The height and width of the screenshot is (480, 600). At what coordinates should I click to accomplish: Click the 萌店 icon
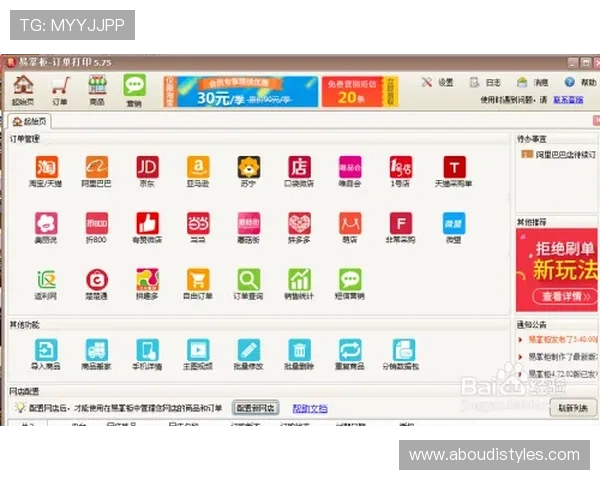[350, 223]
